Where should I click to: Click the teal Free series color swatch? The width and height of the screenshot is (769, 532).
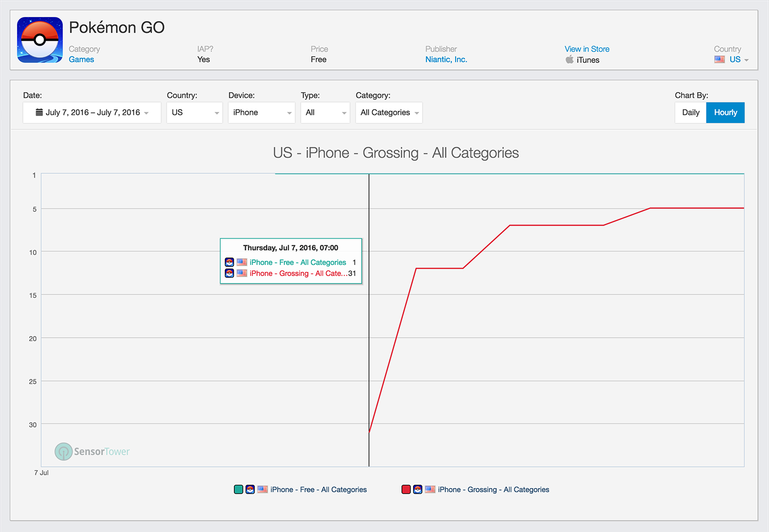239,490
